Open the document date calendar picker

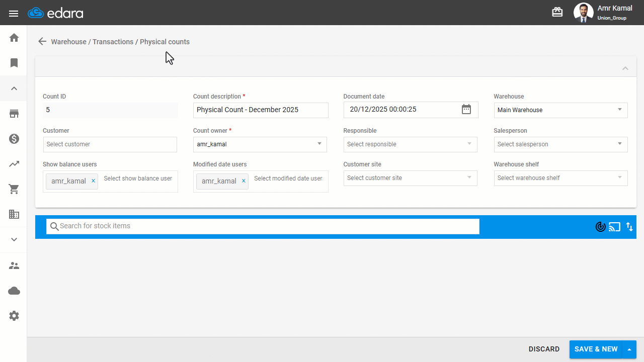click(466, 109)
